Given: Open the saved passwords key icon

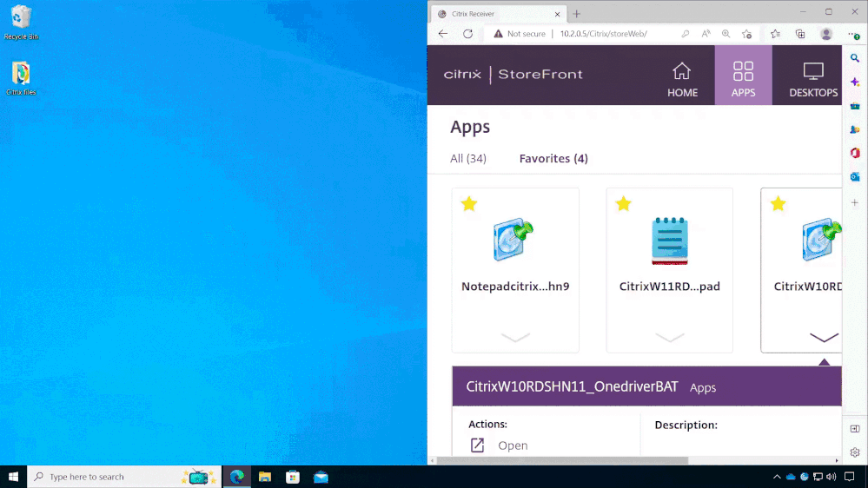Looking at the screenshot, I should point(686,34).
